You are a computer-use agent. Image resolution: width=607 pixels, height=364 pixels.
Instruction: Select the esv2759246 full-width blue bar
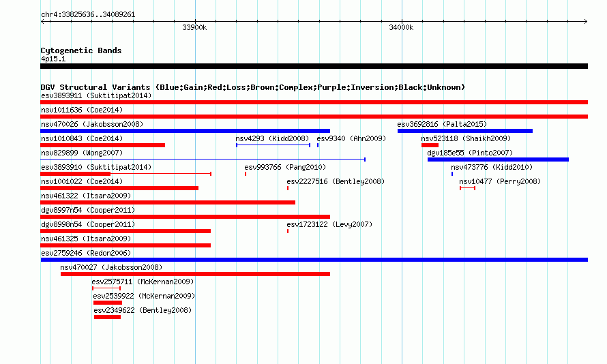tap(314, 260)
